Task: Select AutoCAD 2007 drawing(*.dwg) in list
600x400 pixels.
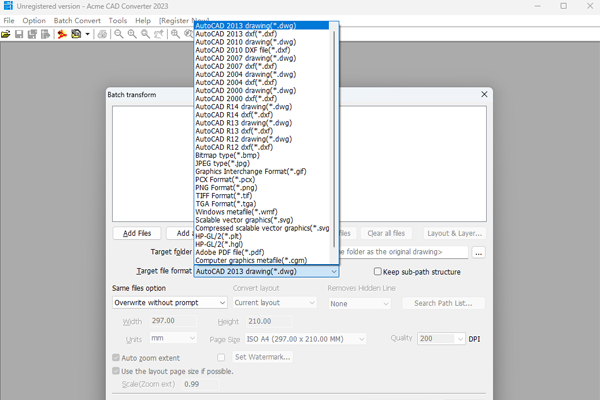Action: click(262, 58)
